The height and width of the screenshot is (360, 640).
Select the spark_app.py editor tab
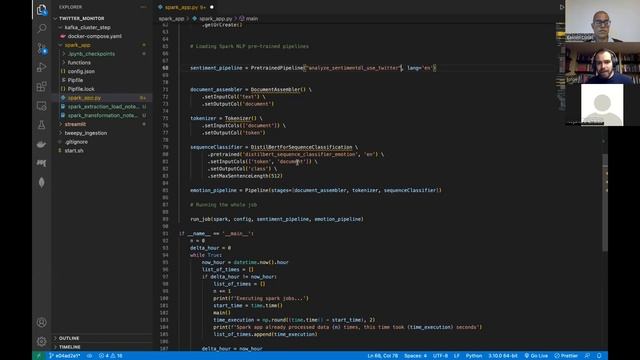(186, 7)
